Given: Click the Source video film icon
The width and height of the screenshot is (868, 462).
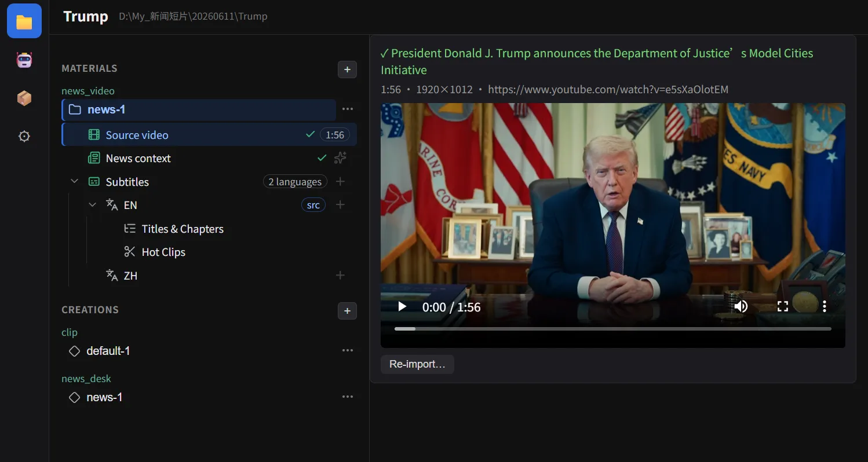Looking at the screenshot, I should pyautogui.click(x=94, y=135).
